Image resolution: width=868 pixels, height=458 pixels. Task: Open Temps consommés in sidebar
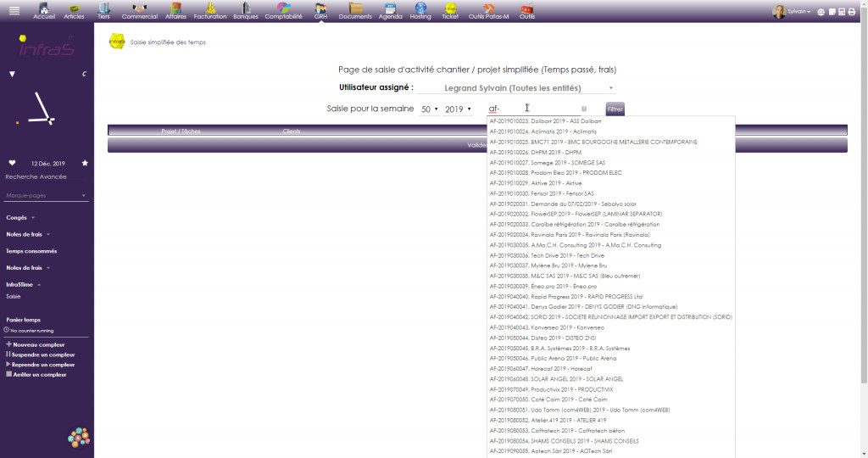[x=31, y=251]
